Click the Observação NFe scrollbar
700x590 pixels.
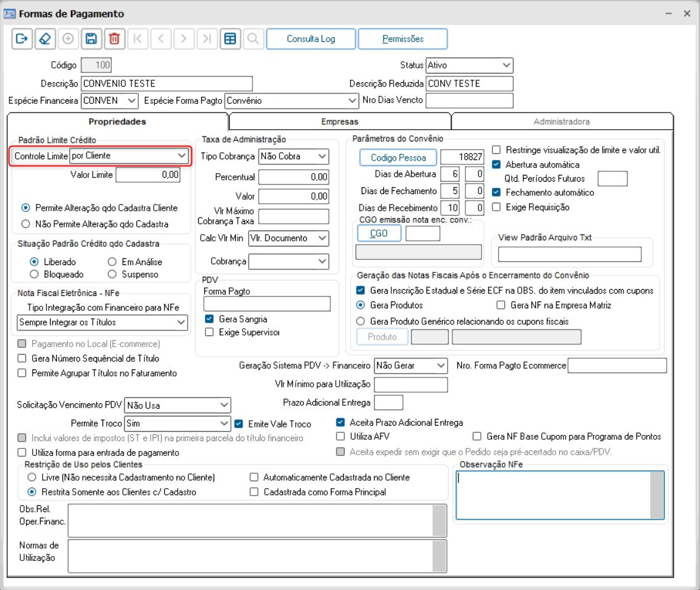(x=657, y=495)
